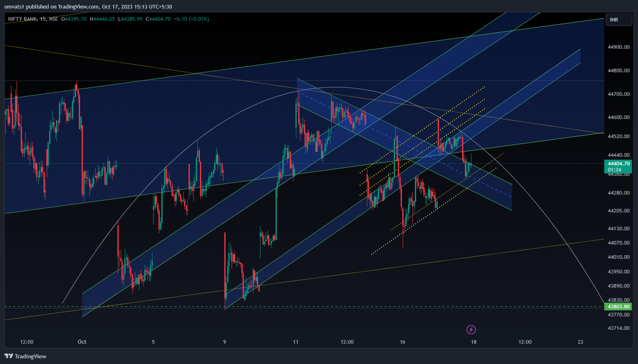Click the 44520.00 price axis label

click(618, 136)
